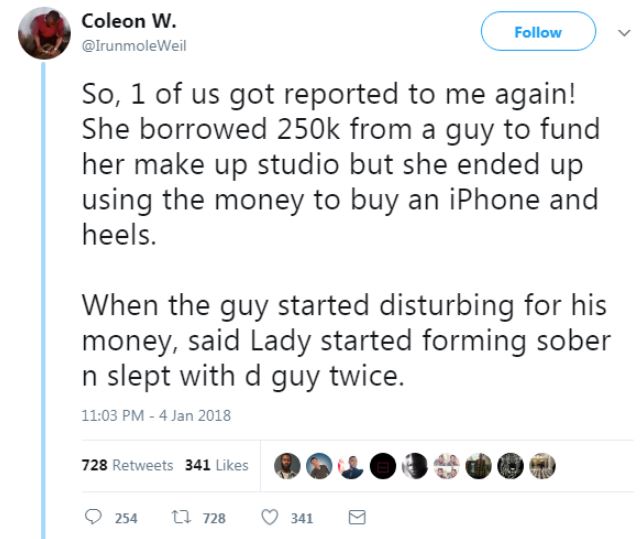Screen dimensions: 643x539
Task: Open the Coleon W. display name link
Action: coord(117,22)
